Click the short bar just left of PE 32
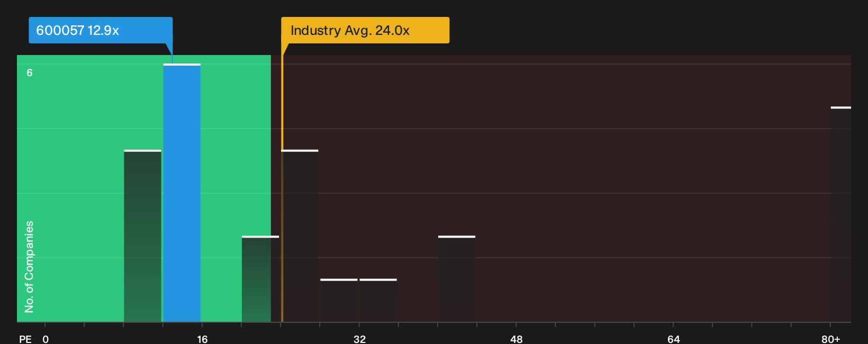 (339, 301)
